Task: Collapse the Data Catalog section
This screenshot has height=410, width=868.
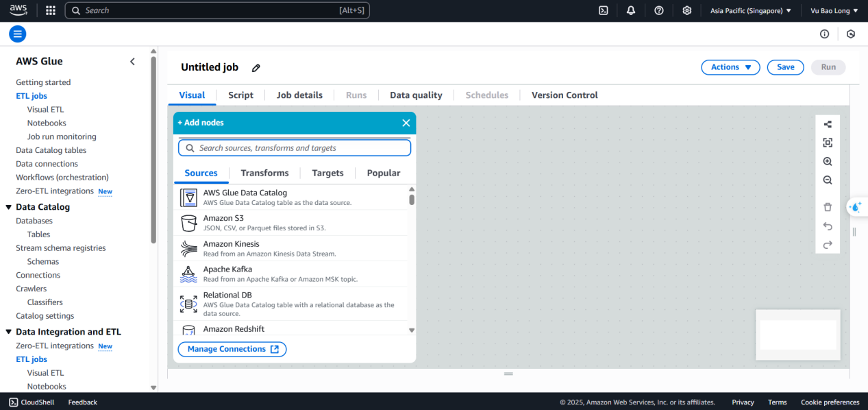Action: [x=9, y=207]
